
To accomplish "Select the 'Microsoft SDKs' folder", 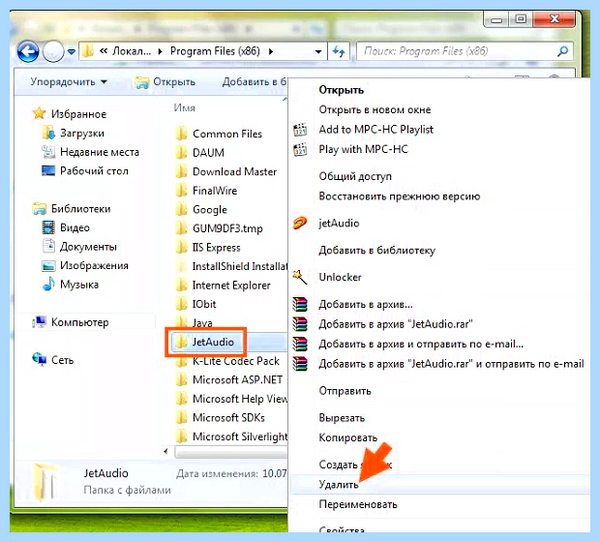I will [220, 418].
